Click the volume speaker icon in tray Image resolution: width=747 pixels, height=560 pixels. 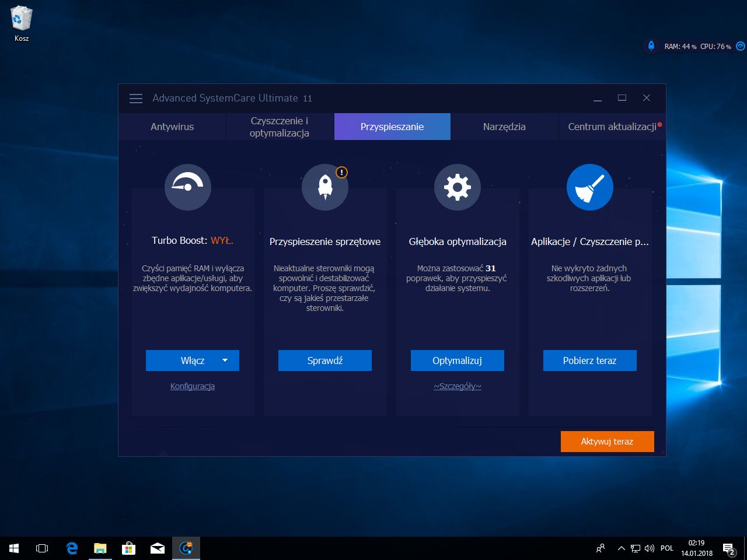click(649, 548)
